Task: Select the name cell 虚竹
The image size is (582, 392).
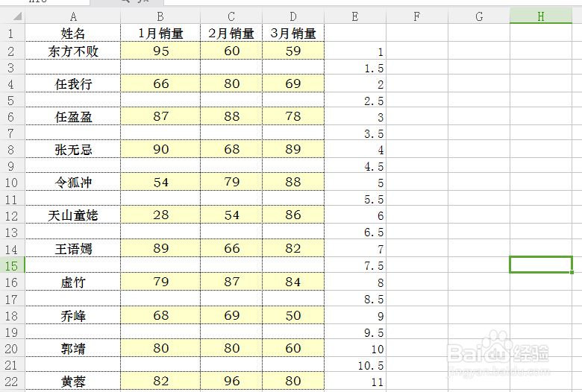Action: point(73,282)
